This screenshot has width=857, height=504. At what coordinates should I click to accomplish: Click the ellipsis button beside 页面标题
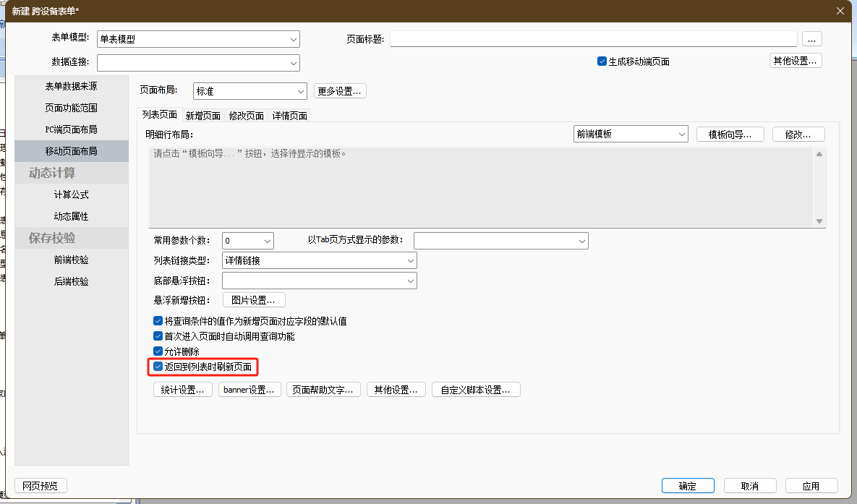(x=812, y=39)
